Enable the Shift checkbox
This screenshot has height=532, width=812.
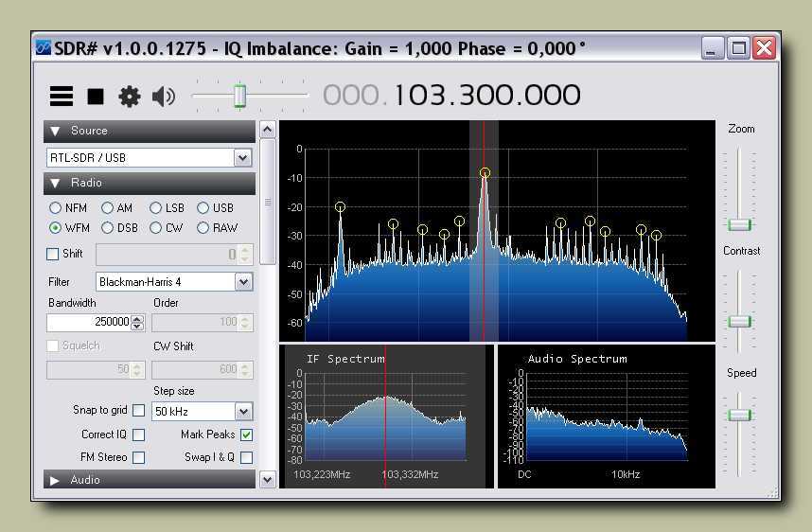[x=52, y=255]
